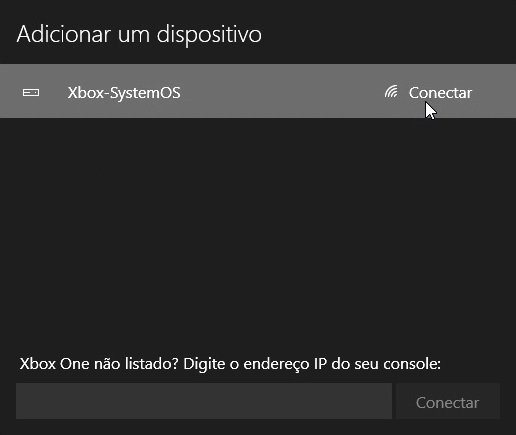Image resolution: width=516 pixels, height=435 pixels.
Task: Click the word 'Conectar' beside the signal icon
Action: point(440,93)
